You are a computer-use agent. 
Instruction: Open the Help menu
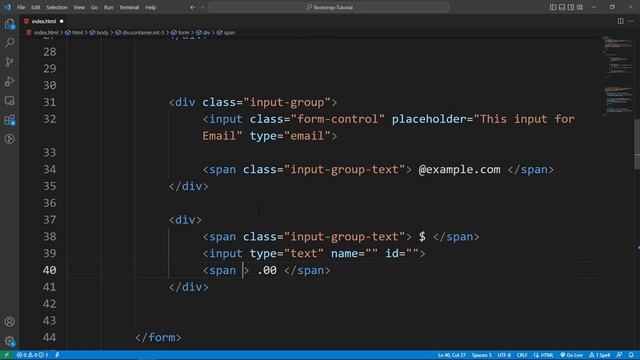tap(151, 7)
